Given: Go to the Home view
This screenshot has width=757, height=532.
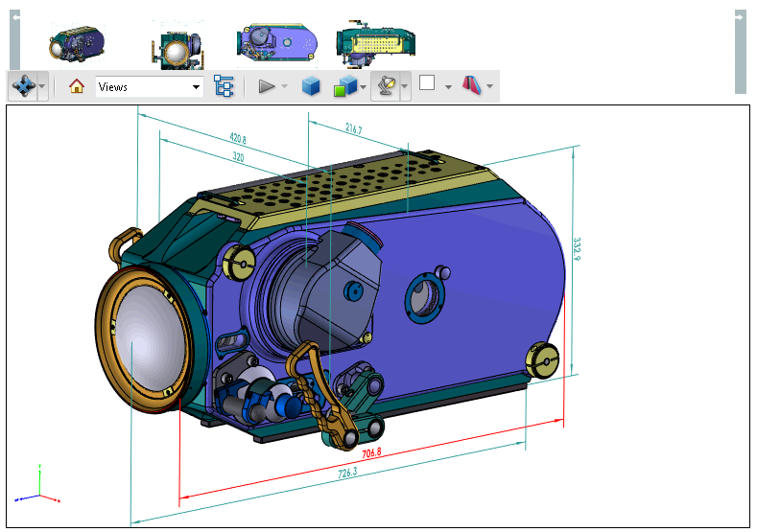Looking at the screenshot, I should [x=77, y=86].
